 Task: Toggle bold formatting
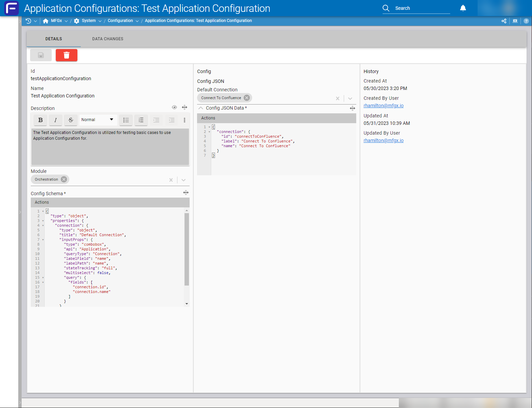click(41, 120)
